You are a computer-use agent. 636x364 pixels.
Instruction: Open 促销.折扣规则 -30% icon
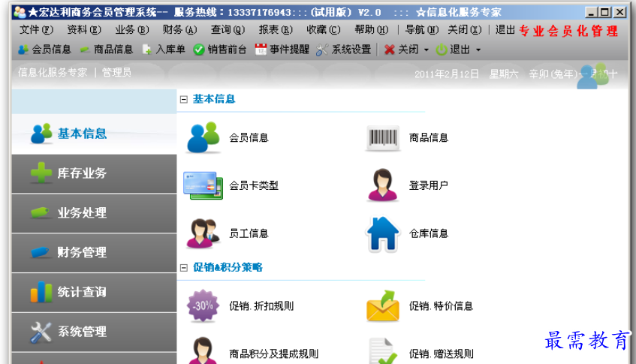pos(203,305)
